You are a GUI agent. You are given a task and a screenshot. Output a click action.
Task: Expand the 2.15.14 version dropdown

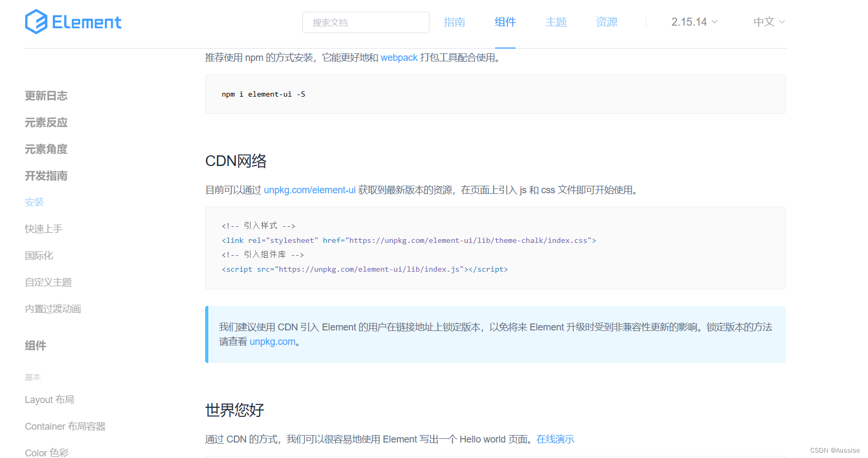pos(694,22)
